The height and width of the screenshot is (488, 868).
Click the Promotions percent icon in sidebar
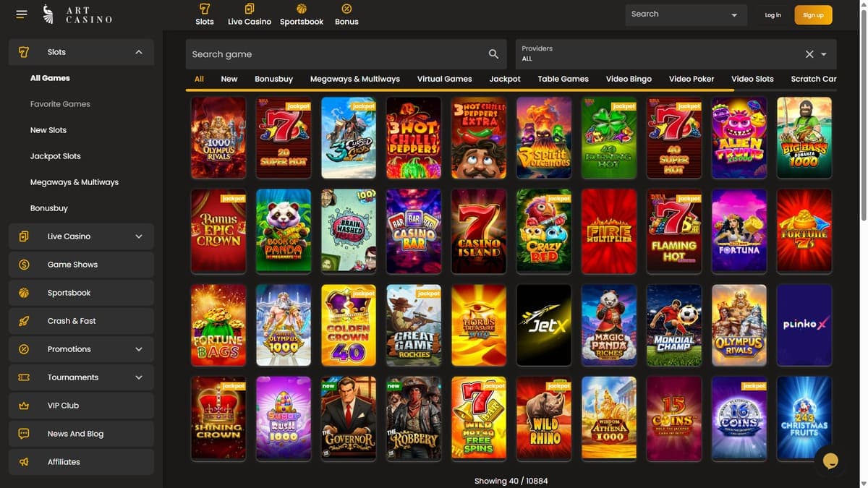point(24,349)
